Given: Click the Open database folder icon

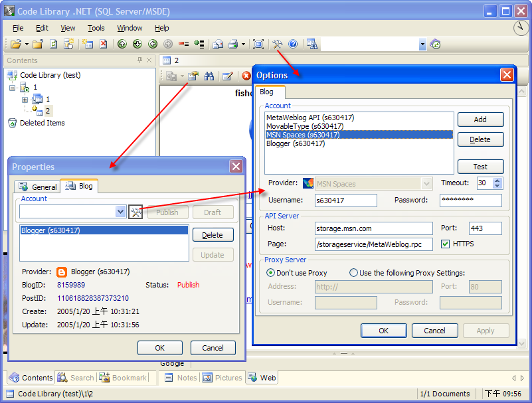Looking at the screenshot, I should coord(15,44).
